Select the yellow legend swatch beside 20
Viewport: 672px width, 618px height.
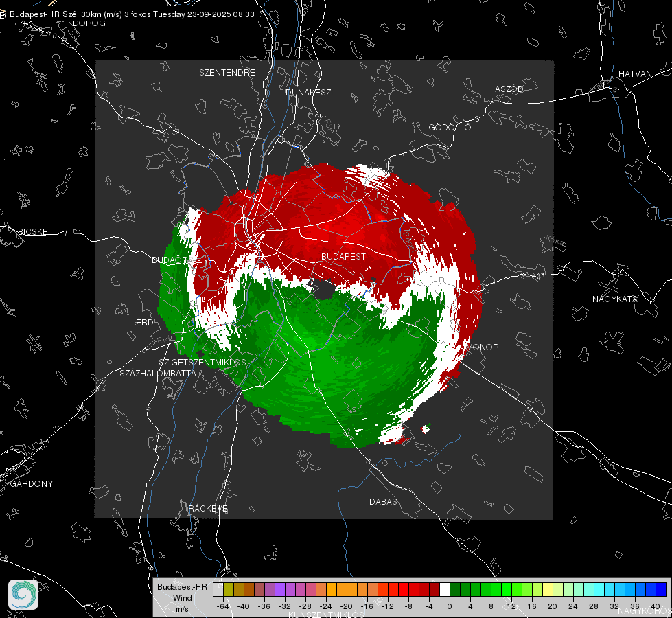pos(548,589)
